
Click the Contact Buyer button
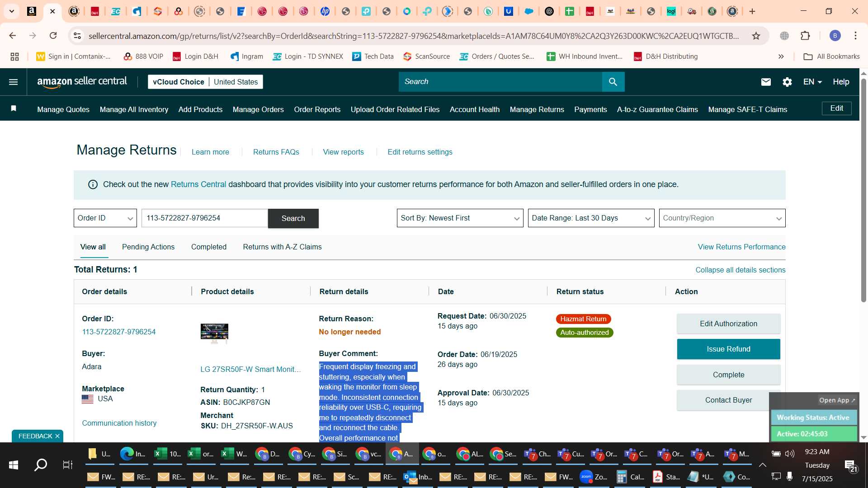tap(728, 400)
